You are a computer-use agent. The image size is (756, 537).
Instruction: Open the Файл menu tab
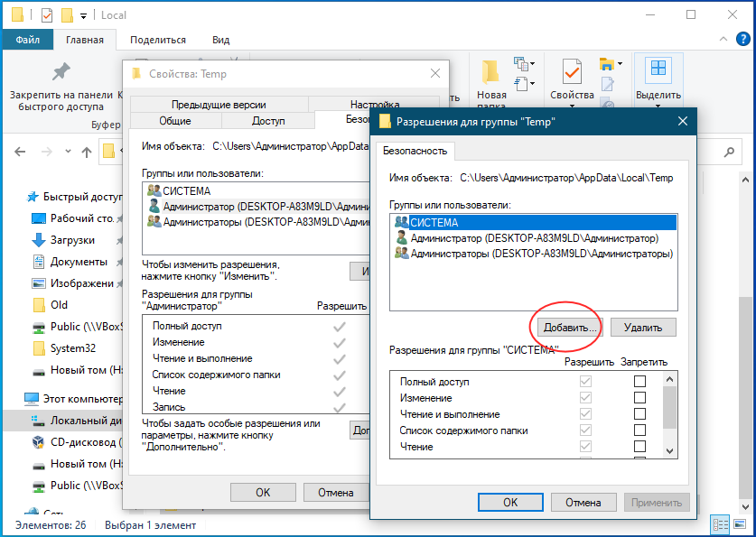click(27, 40)
